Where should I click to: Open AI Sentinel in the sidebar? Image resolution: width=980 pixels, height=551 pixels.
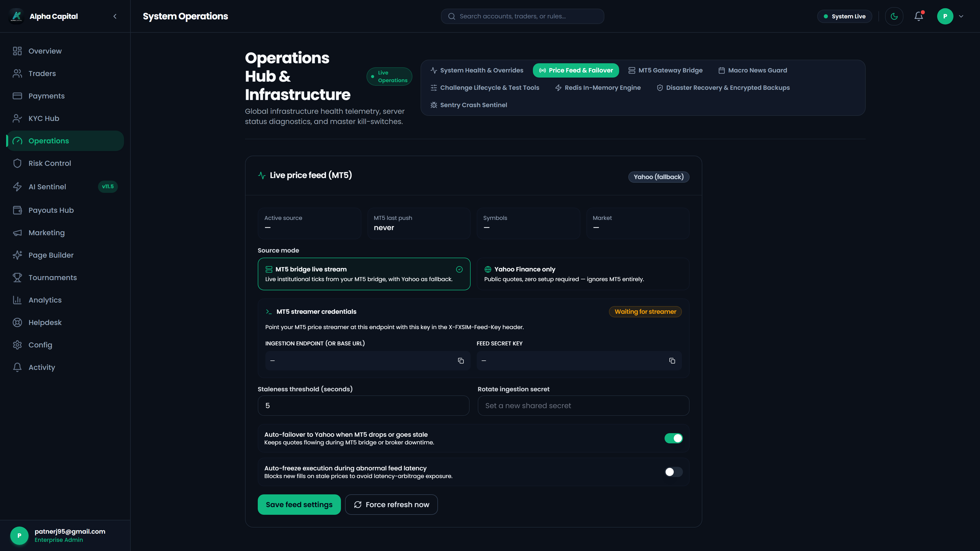[x=65, y=187]
